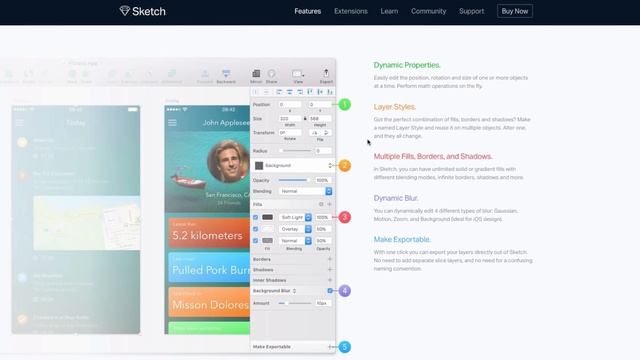
Task: Click the align horizontal center icon
Action: point(289,92)
